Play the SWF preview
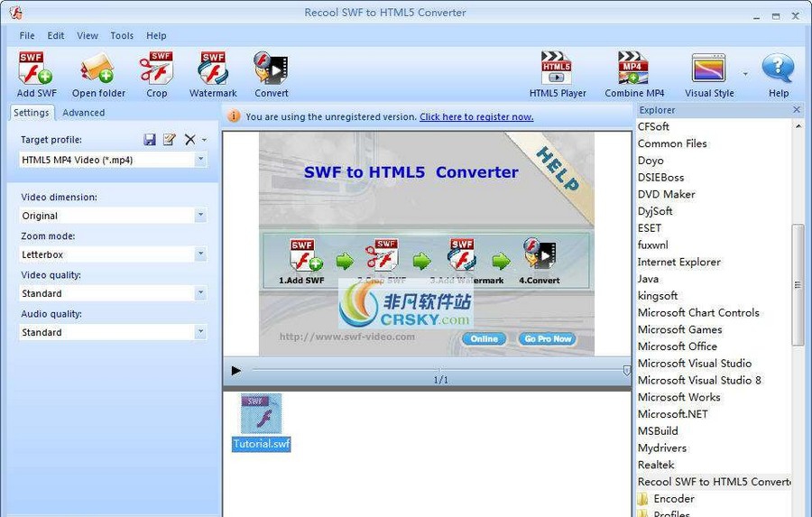 (x=236, y=371)
